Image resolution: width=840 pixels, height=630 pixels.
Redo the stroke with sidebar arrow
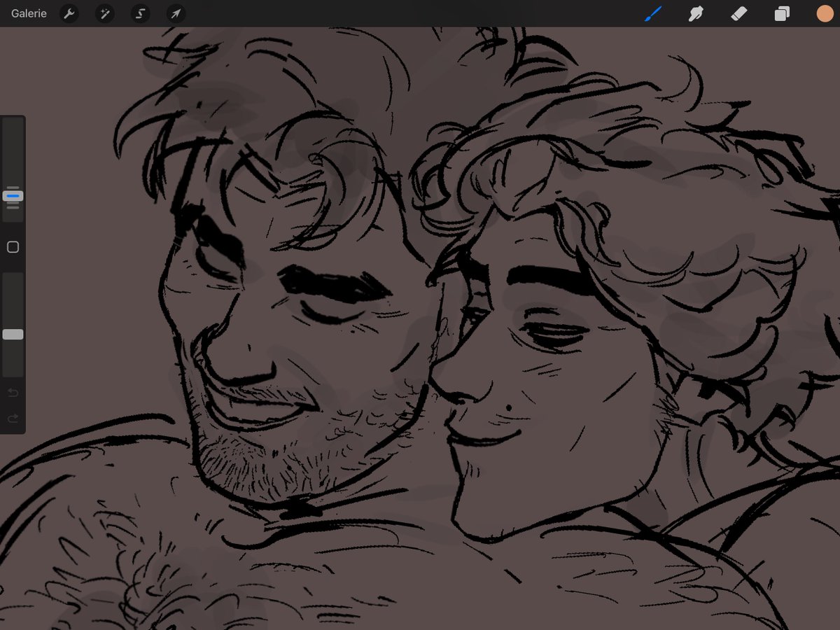click(x=13, y=419)
